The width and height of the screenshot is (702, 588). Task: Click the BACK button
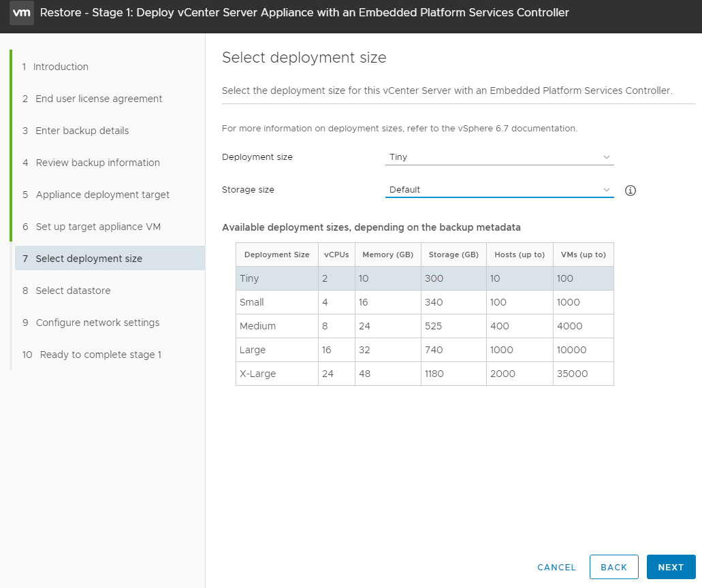(x=613, y=567)
